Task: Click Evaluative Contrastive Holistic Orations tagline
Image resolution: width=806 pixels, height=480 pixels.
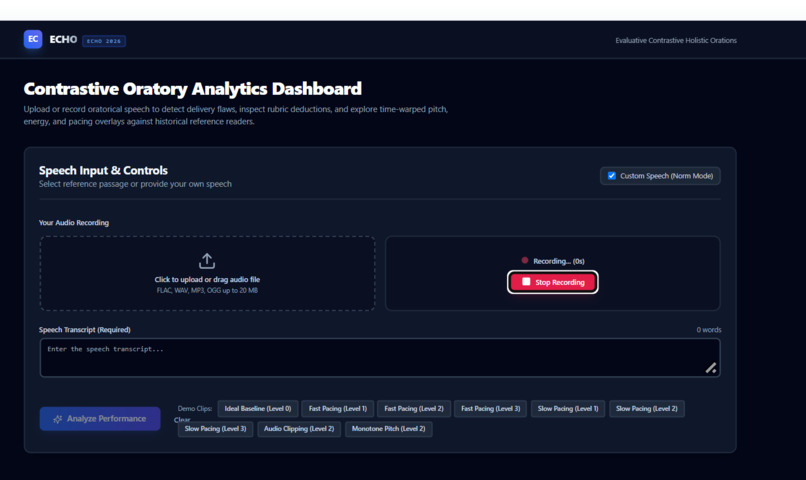Action: (676, 40)
